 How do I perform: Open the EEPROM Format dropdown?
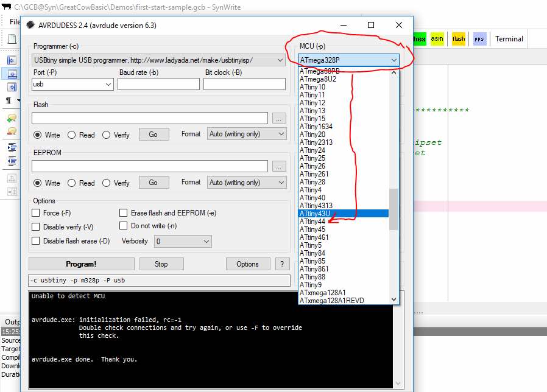tap(247, 183)
